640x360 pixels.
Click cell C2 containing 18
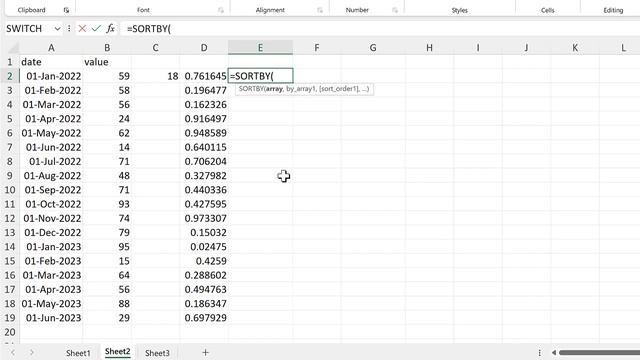pyautogui.click(x=156, y=76)
